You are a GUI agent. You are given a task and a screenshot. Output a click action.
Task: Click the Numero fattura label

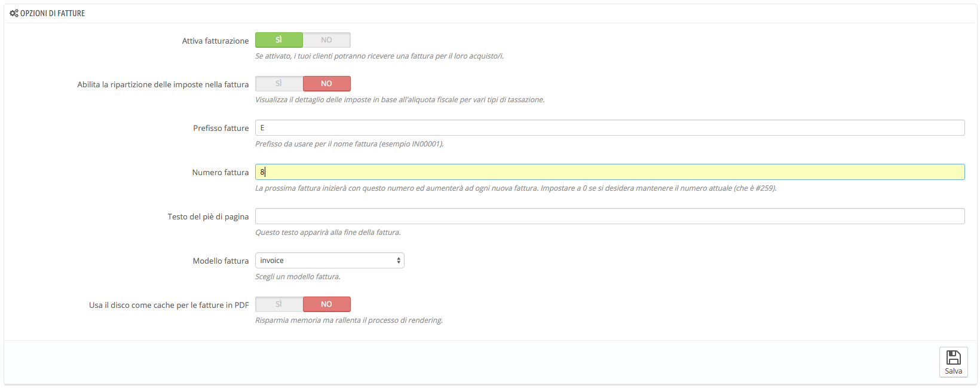point(220,172)
